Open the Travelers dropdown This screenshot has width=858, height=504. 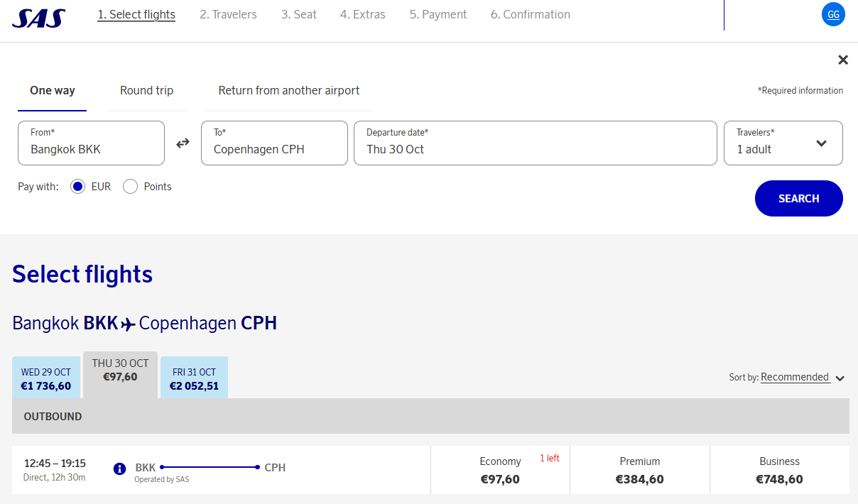click(783, 143)
